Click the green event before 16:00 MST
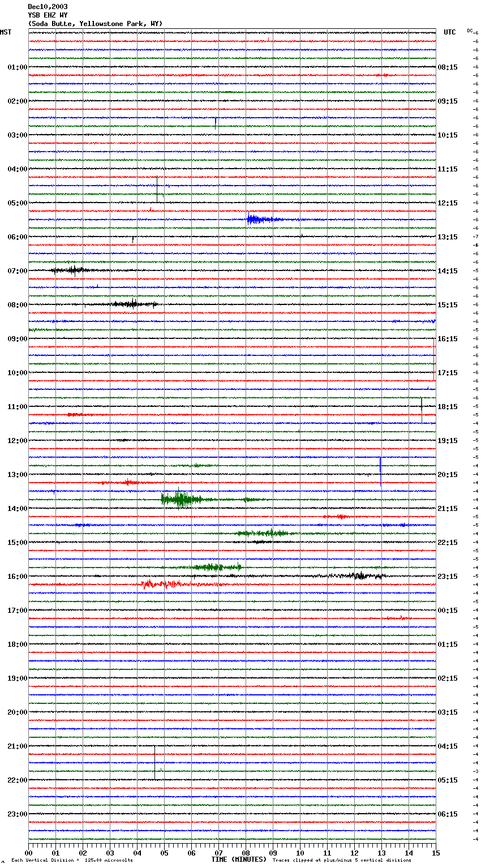 click(x=215, y=567)
